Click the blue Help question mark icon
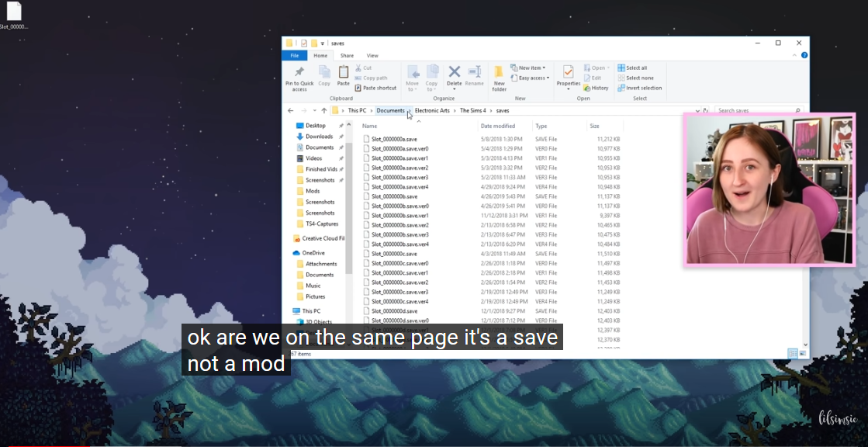Screen dimensions: 868x447 click(x=804, y=55)
